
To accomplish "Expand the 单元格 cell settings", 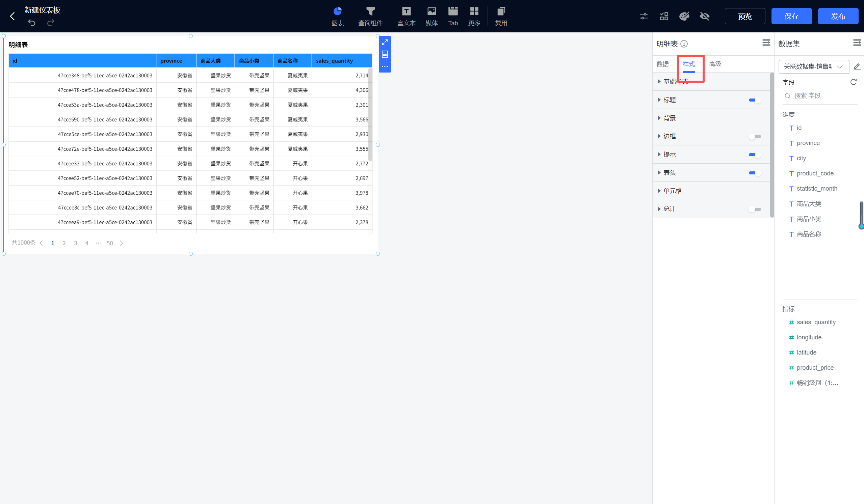I will (672, 191).
